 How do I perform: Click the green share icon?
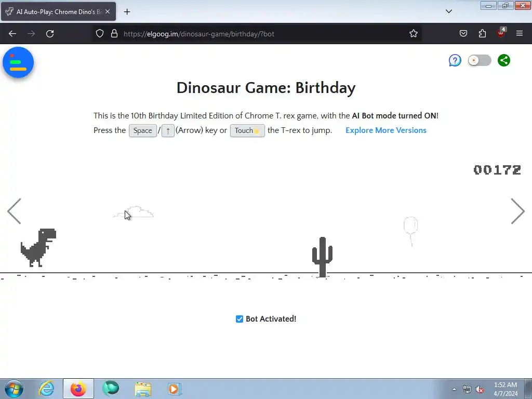pos(504,60)
